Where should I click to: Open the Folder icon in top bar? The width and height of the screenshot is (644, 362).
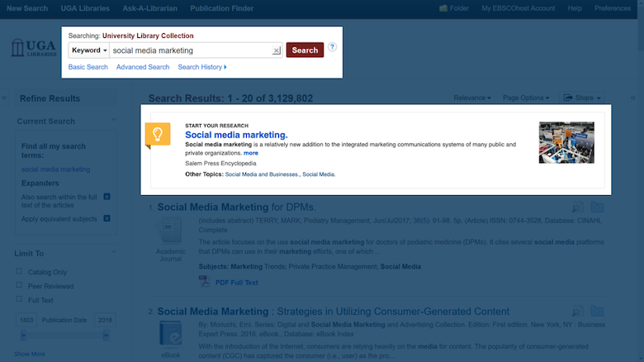[443, 8]
